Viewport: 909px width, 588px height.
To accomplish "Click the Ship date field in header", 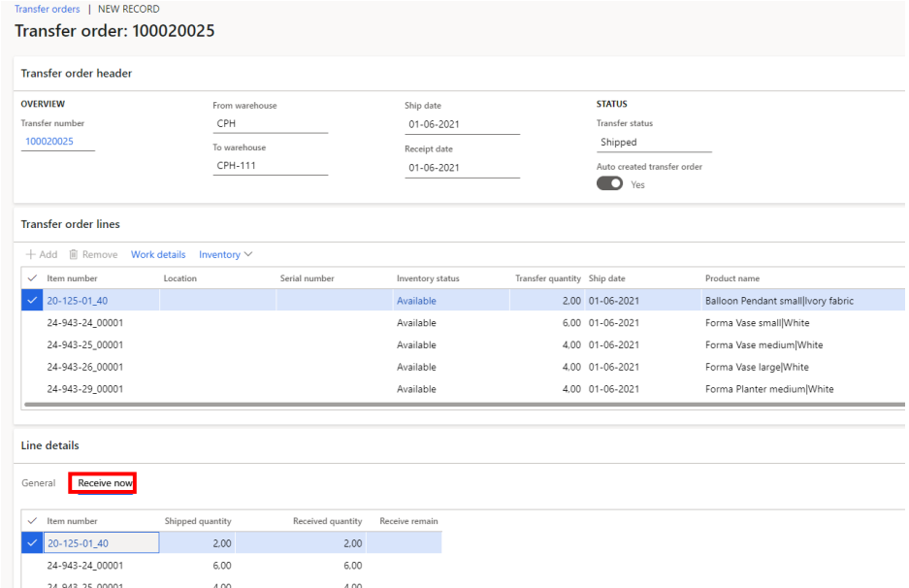I will (x=462, y=124).
